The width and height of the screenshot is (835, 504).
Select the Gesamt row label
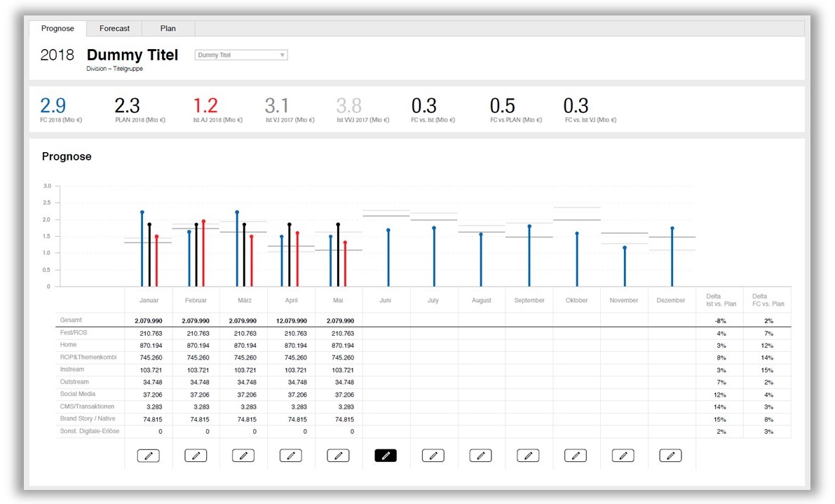(71, 320)
